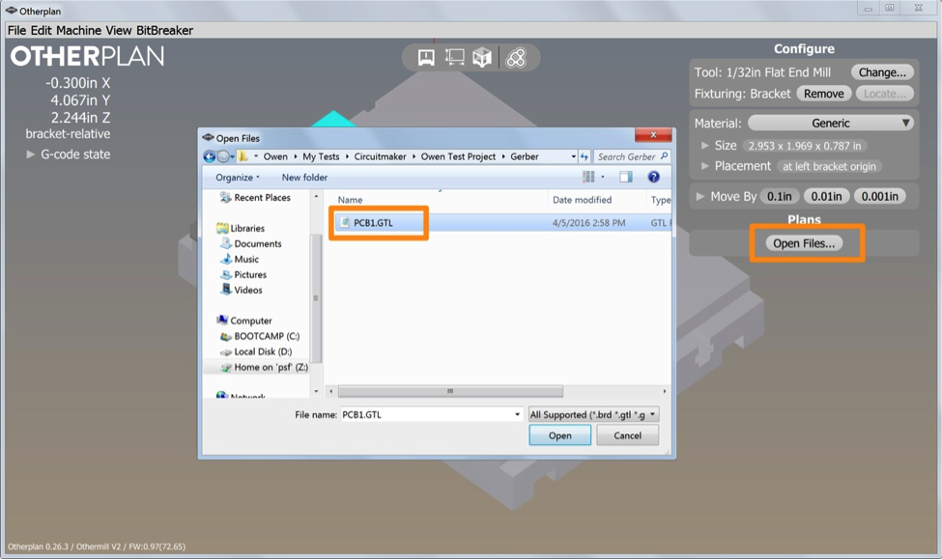Image resolution: width=942 pixels, height=560 pixels.
Task: Open the File menu
Action: pyautogui.click(x=16, y=30)
